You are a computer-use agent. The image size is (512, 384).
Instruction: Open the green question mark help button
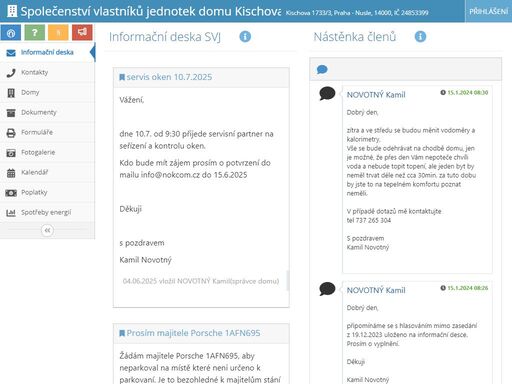pos(35,33)
